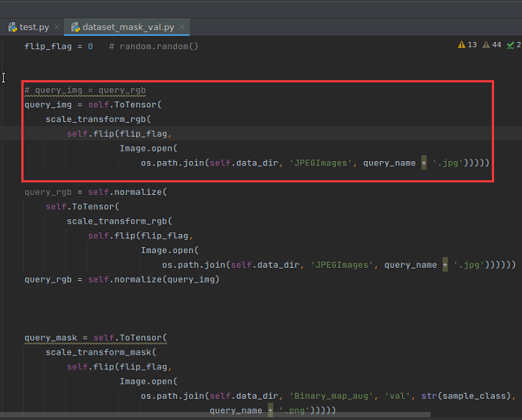Viewport: 522px width, 420px height.
Task: Click the '# random.random()' comment
Action: tap(154, 46)
